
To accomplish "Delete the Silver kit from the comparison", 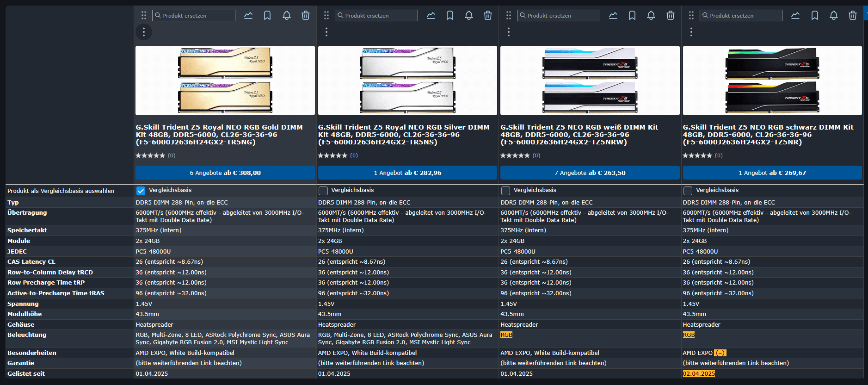I will click(488, 15).
